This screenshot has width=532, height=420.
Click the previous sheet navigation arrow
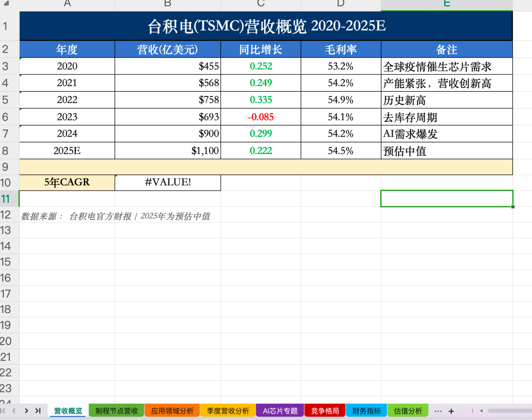(14, 411)
